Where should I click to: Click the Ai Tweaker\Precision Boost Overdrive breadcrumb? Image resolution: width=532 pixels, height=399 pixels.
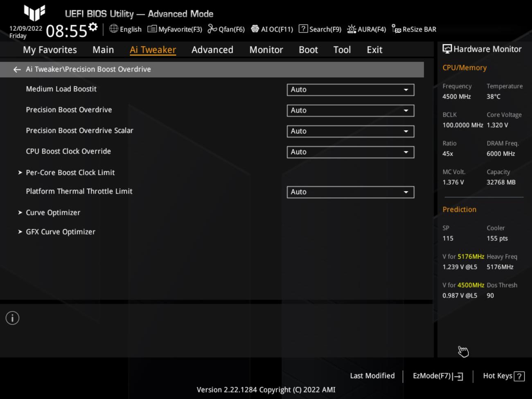pos(88,69)
